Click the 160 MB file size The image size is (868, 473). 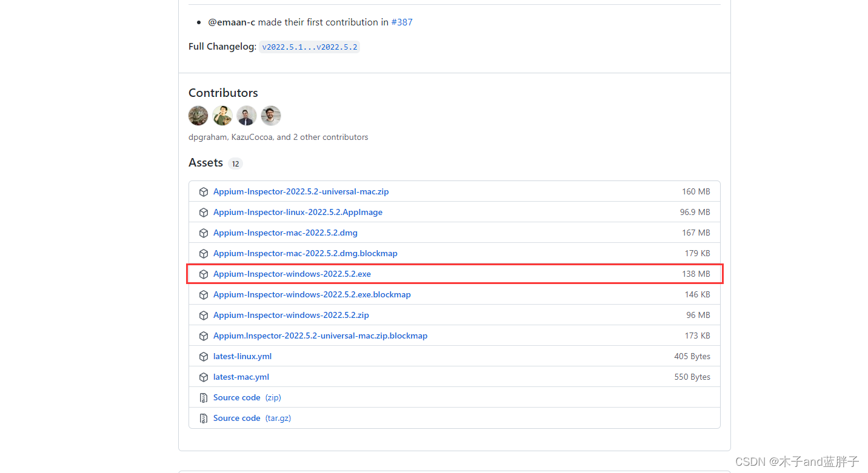[x=696, y=191]
